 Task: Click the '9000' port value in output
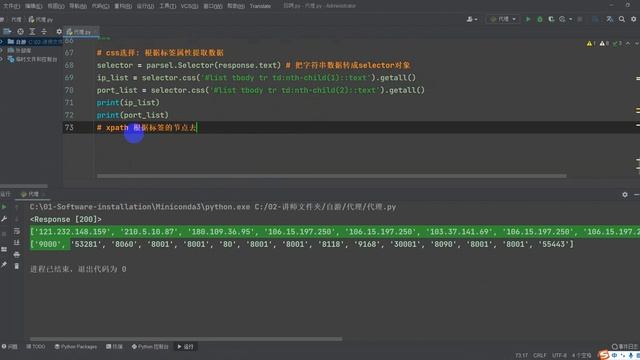[48, 244]
